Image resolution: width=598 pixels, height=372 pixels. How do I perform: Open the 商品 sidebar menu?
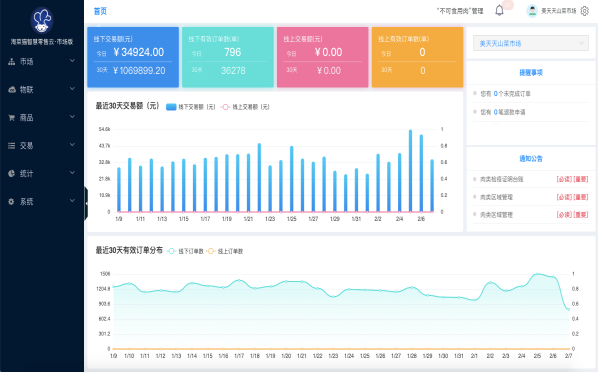[x=42, y=118]
